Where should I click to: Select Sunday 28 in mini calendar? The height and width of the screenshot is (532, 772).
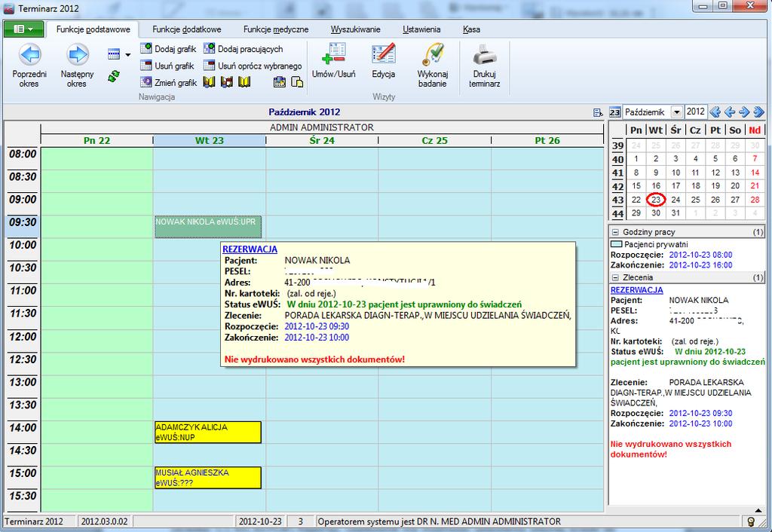click(x=755, y=200)
